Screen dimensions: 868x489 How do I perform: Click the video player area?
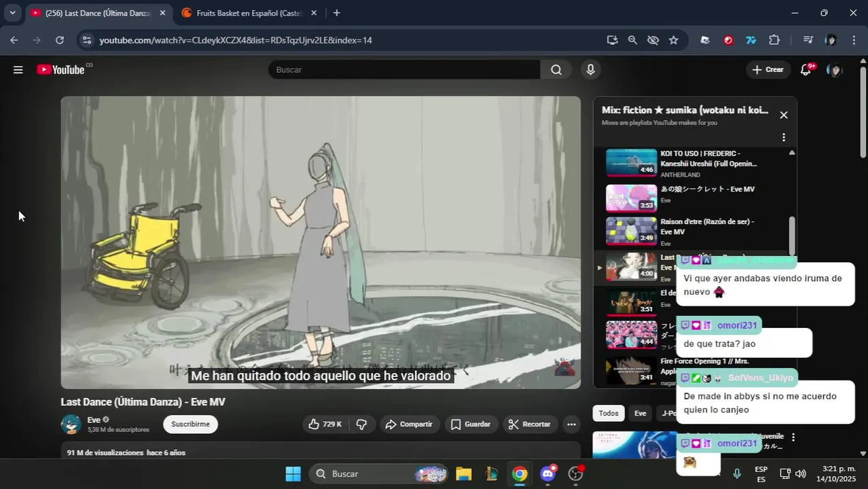[x=321, y=242]
